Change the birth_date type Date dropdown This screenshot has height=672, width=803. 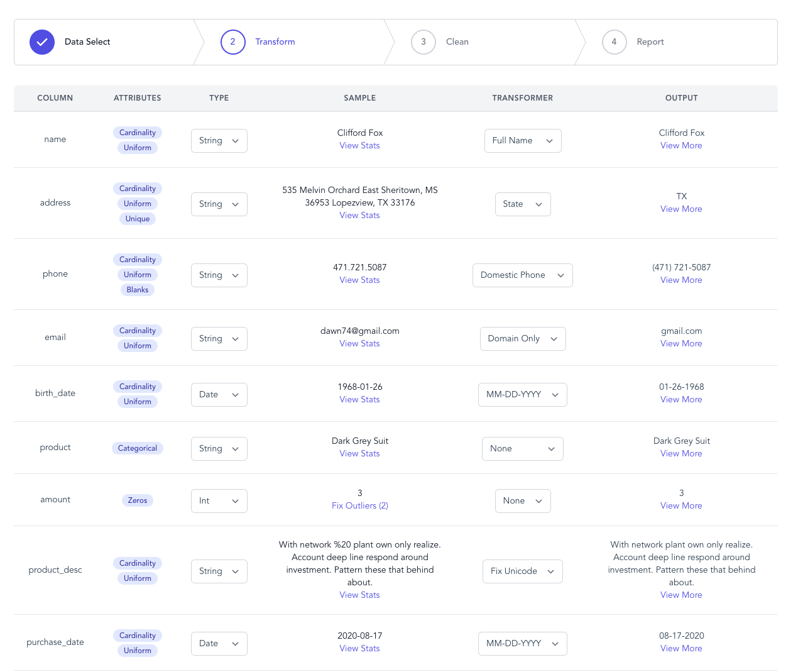pyautogui.click(x=219, y=395)
